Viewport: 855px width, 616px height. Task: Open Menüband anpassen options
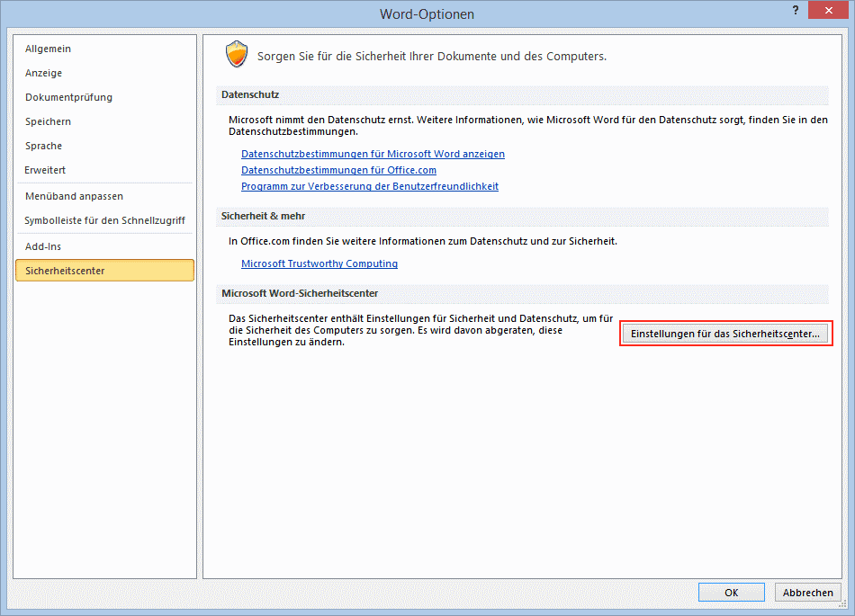tap(74, 196)
